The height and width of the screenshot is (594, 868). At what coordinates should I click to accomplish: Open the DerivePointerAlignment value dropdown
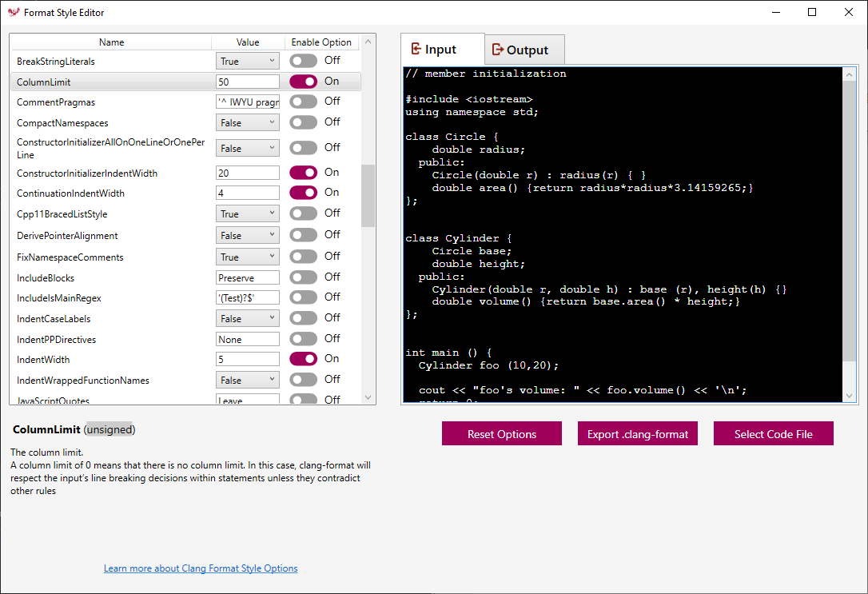[248, 235]
